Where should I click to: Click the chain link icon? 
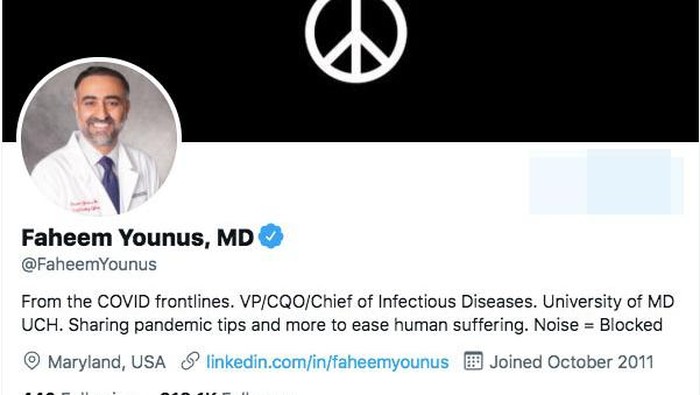coord(190,361)
